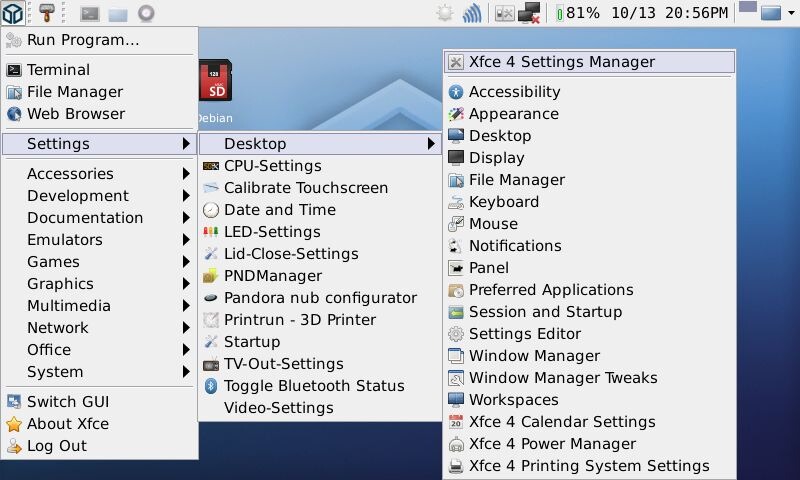Click the CPU-Settings chip icon
The image size is (800, 480).
(x=211, y=166)
